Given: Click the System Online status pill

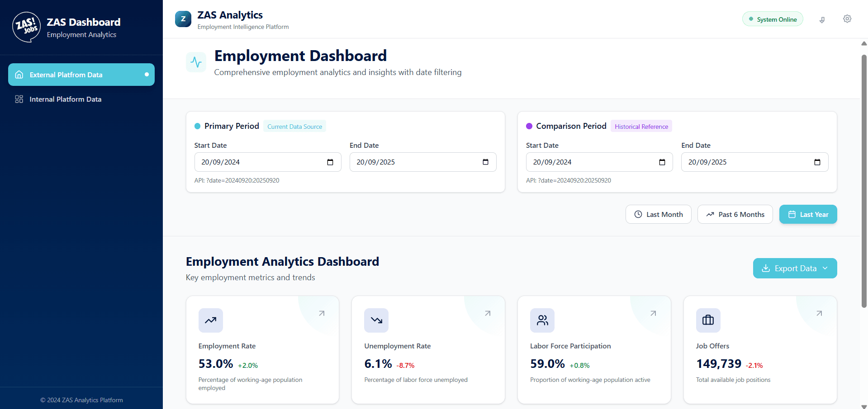Looking at the screenshot, I should pyautogui.click(x=773, y=19).
